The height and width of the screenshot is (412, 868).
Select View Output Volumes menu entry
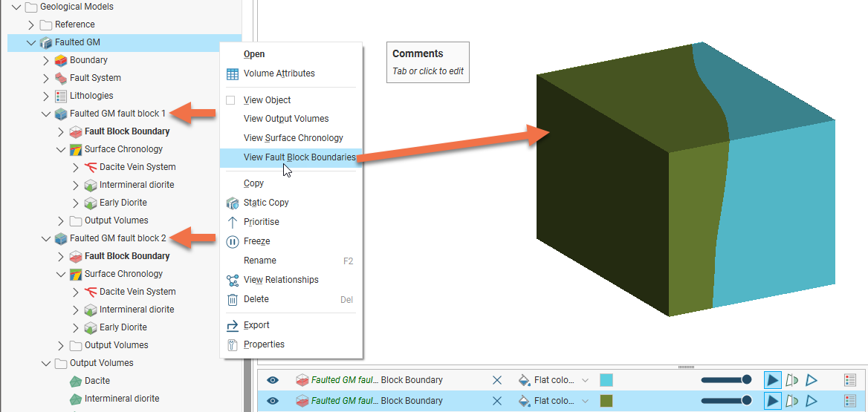point(286,119)
